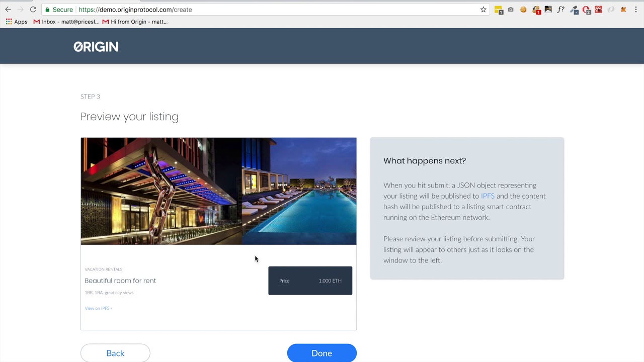Click the 'Preview your listing' heading
Viewport: 644px width, 362px height.
click(129, 117)
